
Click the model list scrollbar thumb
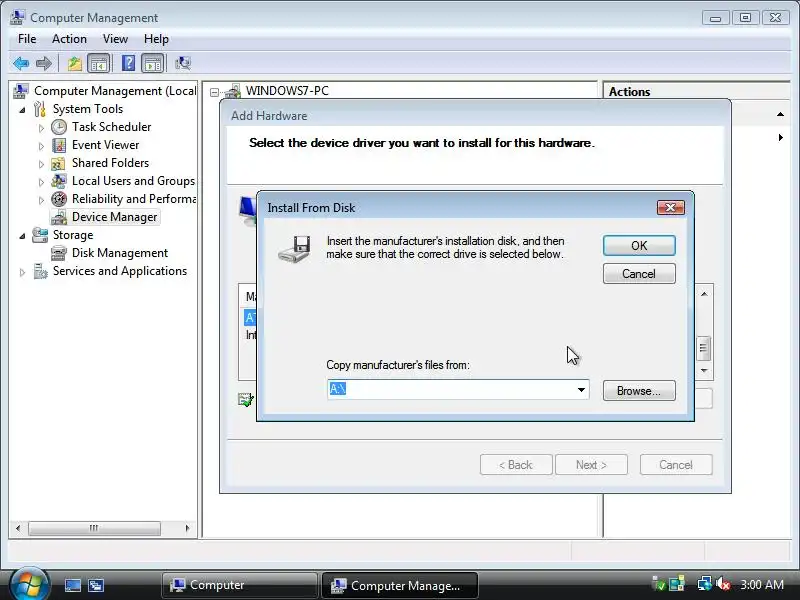(704, 348)
